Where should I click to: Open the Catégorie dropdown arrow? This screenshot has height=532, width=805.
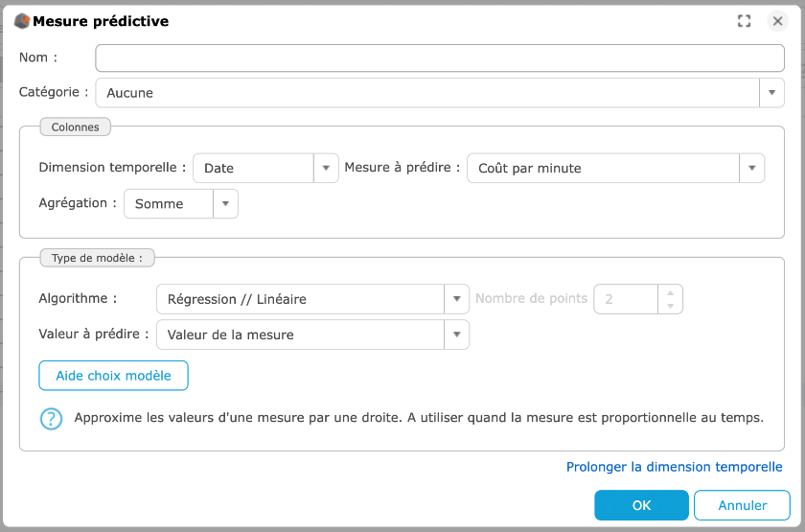772,93
